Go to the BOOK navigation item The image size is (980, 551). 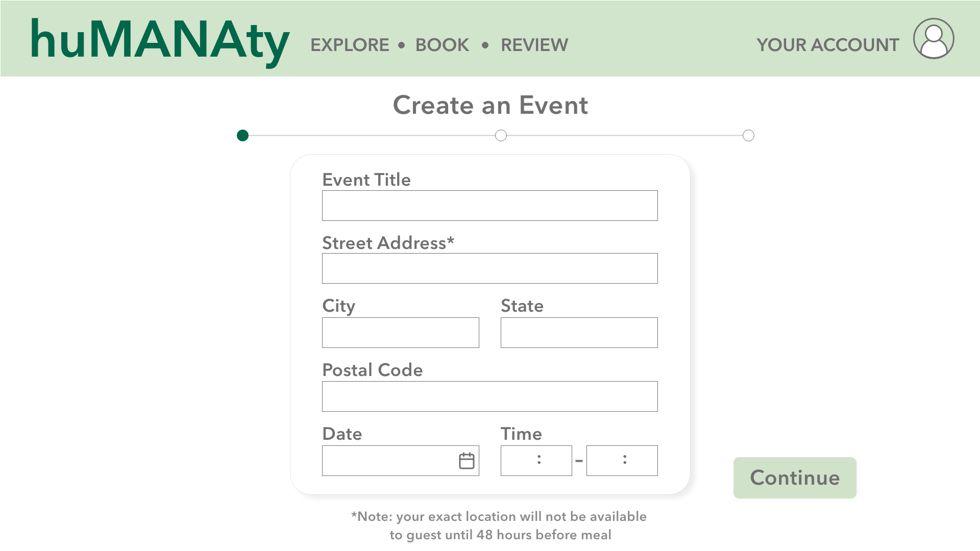pos(442,45)
